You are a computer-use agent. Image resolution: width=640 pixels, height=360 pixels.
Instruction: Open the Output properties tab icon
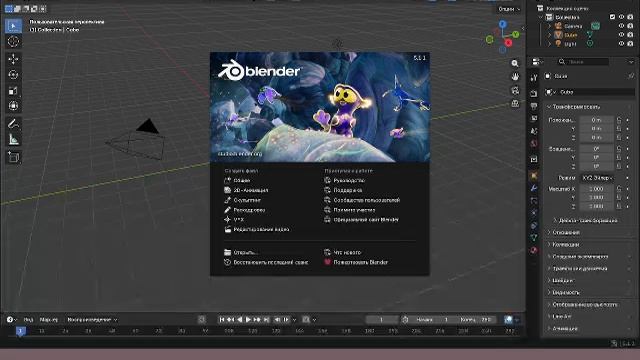pyautogui.click(x=534, y=106)
